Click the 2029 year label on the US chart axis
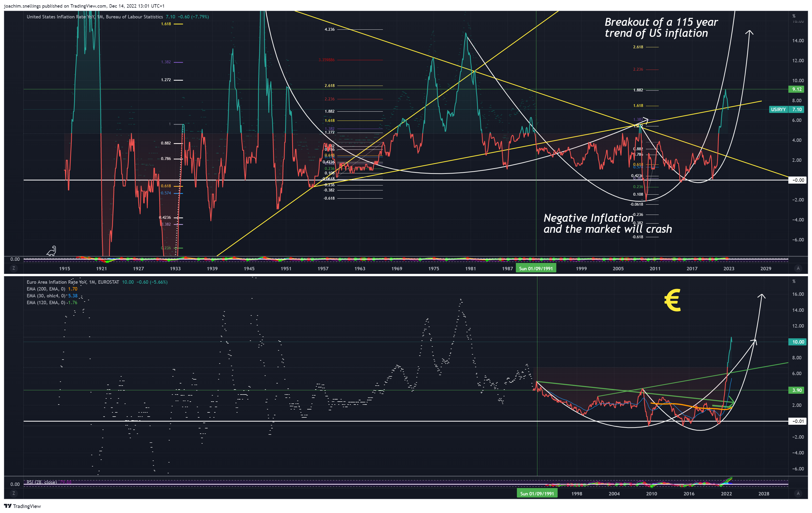812x513 pixels. (766, 268)
